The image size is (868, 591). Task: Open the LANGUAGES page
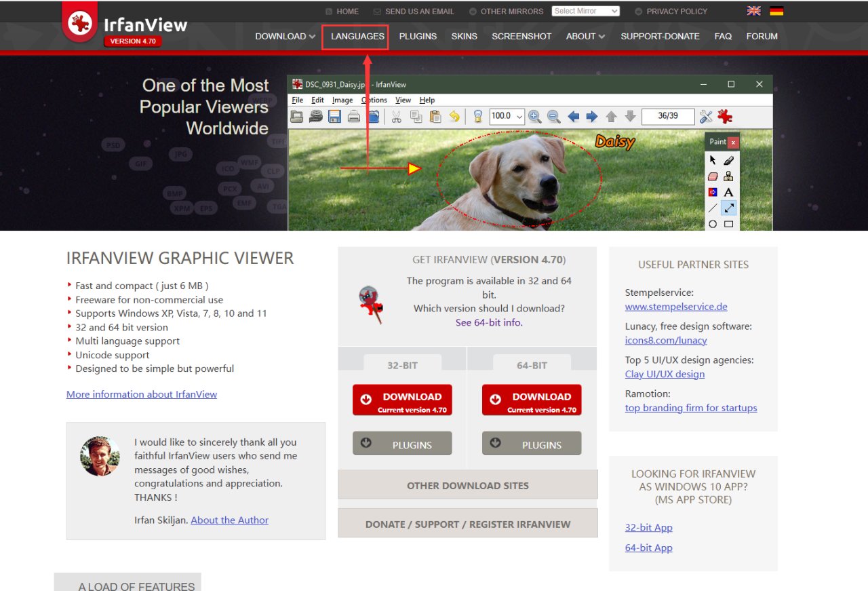357,36
